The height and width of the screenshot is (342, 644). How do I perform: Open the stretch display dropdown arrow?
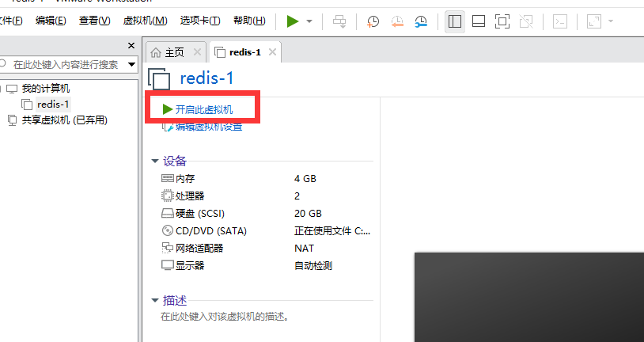point(610,21)
